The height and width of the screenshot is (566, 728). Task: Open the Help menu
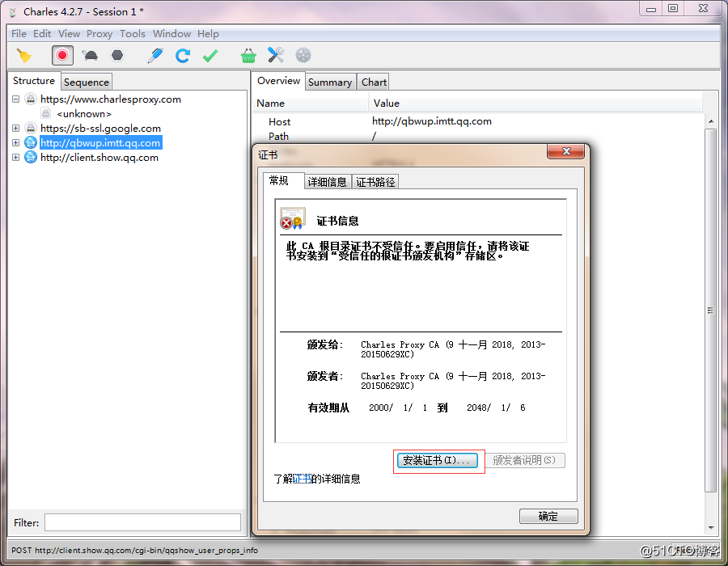[x=208, y=34]
